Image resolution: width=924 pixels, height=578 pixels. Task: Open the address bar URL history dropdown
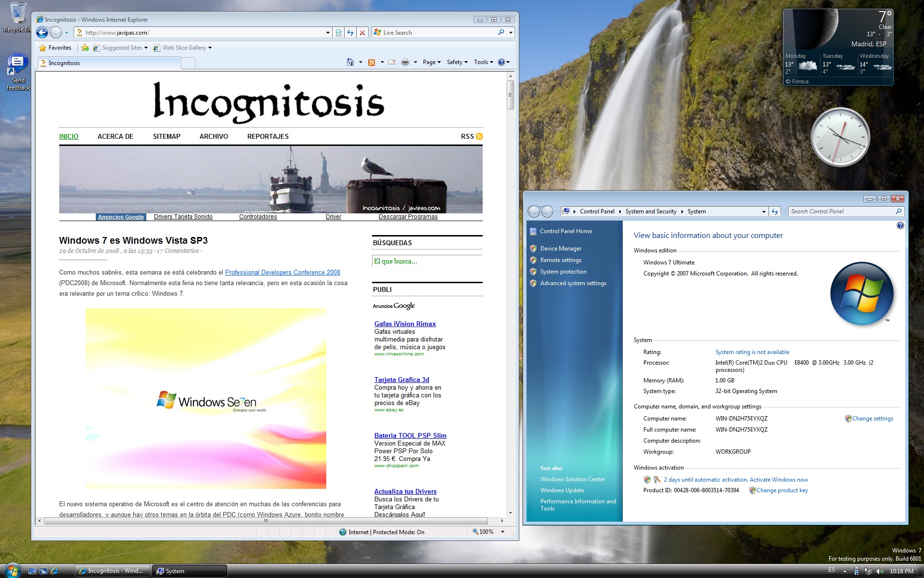328,33
